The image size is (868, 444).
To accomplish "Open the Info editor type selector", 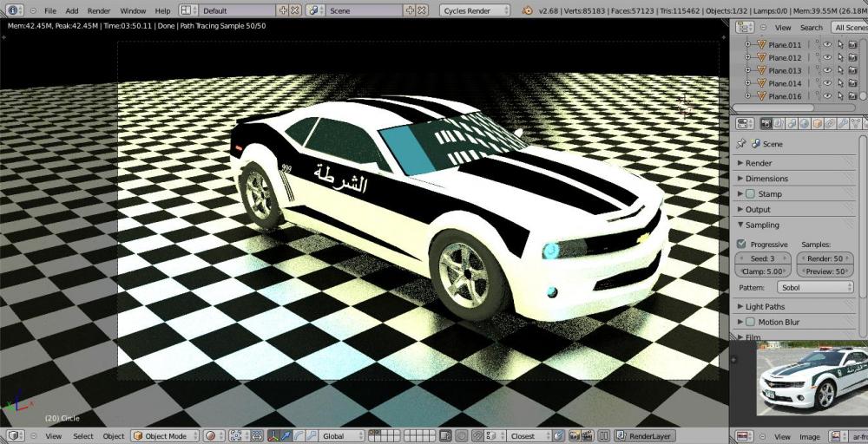I will [x=15, y=10].
